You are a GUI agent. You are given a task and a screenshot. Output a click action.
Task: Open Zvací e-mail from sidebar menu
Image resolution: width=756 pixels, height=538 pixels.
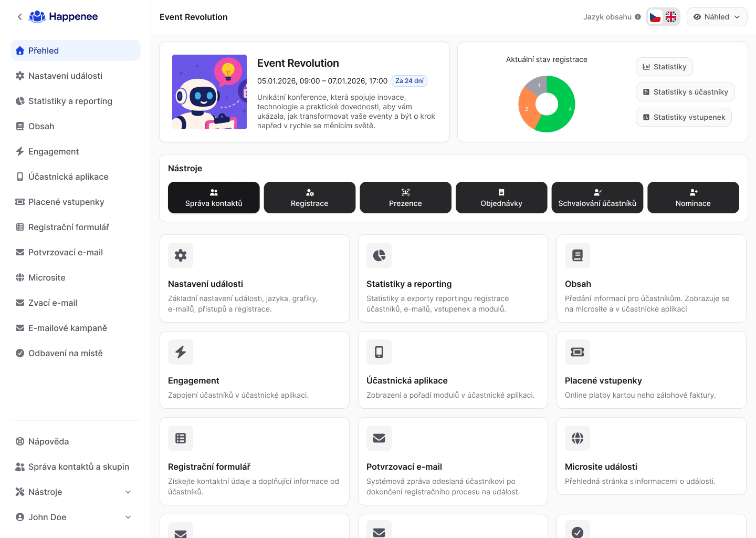(52, 303)
